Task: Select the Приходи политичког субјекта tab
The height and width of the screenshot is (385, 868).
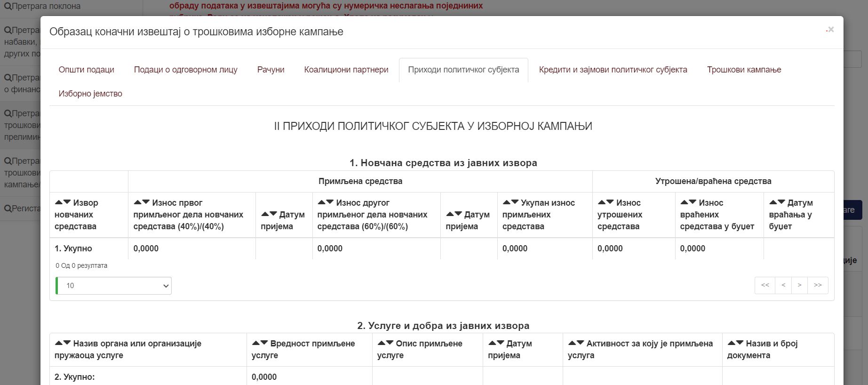Action: tap(463, 70)
